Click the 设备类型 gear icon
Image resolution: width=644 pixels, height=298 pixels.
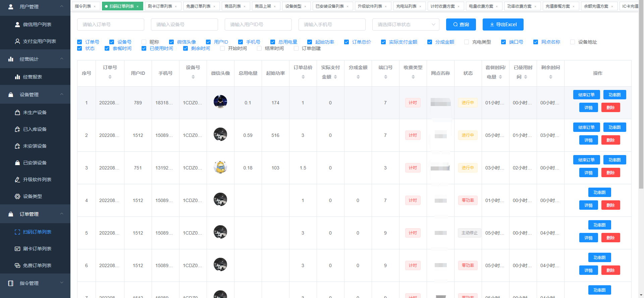[x=17, y=196]
